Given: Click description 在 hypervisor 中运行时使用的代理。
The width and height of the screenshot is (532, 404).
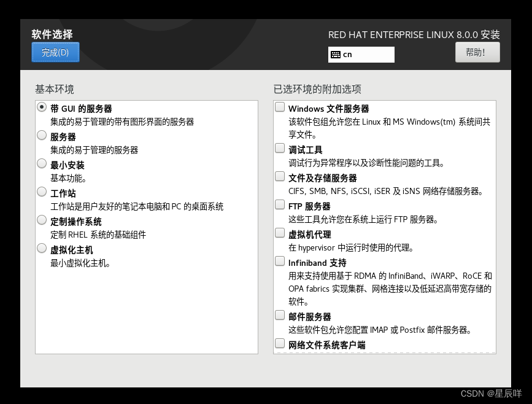Looking at the screenshot, I should (x=351, y=247).
